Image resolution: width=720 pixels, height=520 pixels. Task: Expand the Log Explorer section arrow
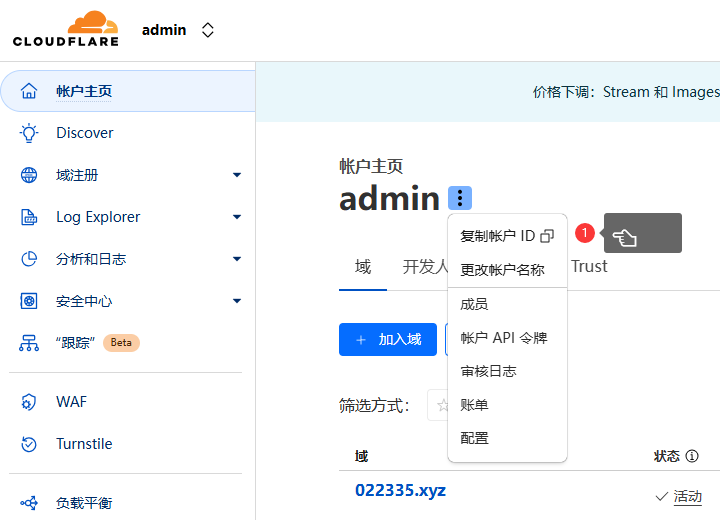tap(237, 217)
